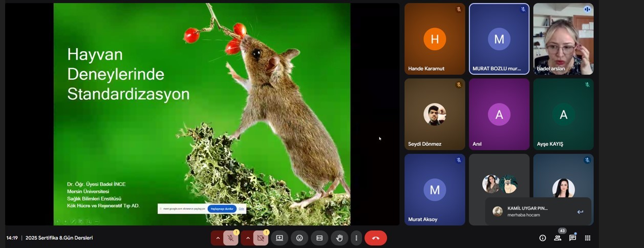Click the "Gizle" hide link

coord(241,209)
